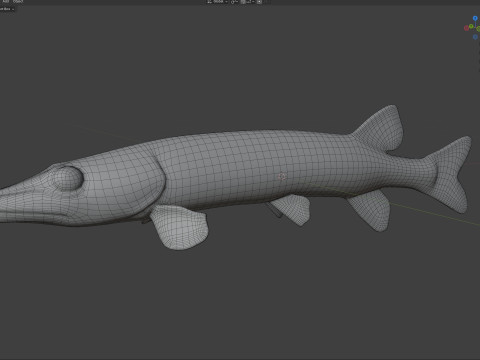Click the blue Z axis gizmo handle

coord(475,18)
